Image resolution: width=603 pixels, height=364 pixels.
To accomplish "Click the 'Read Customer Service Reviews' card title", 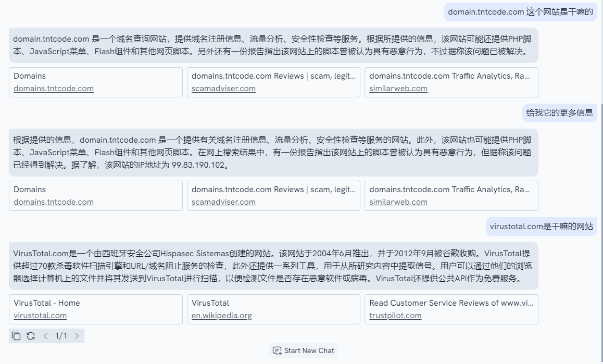I will (x=451, y=303).
